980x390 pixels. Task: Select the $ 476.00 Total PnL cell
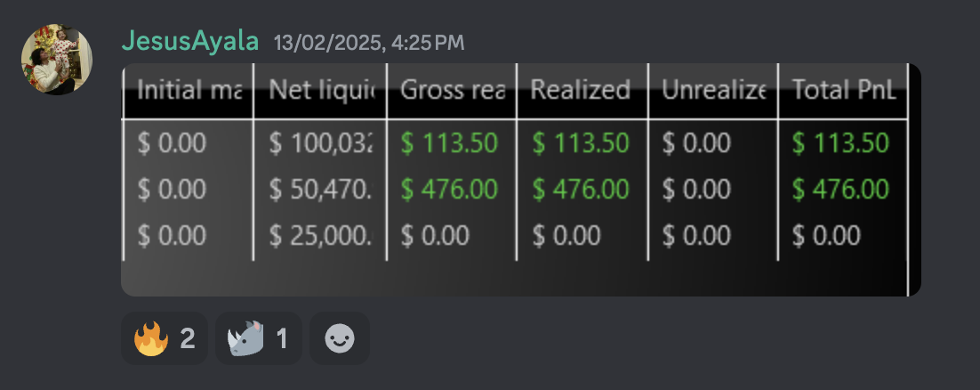840,189
